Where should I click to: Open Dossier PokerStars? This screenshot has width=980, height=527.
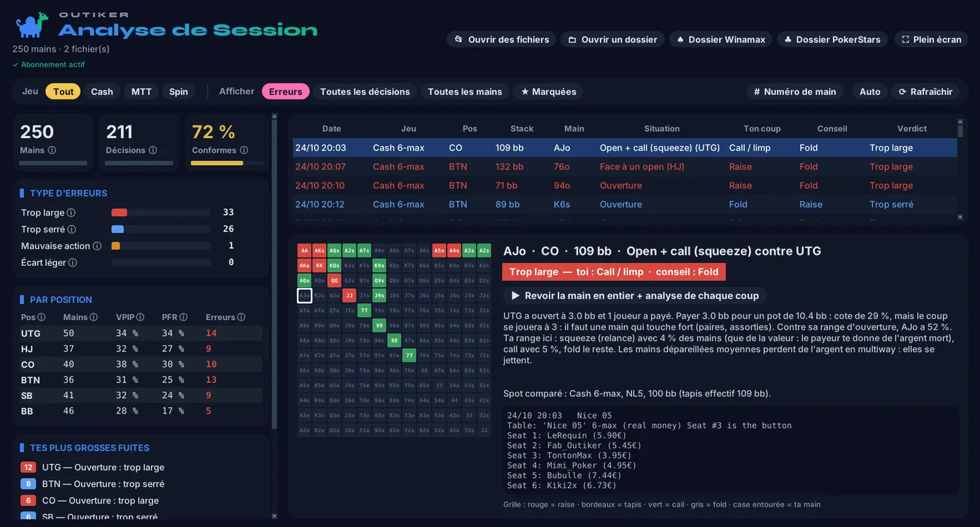pyautogui.click(x=832, y=39)
